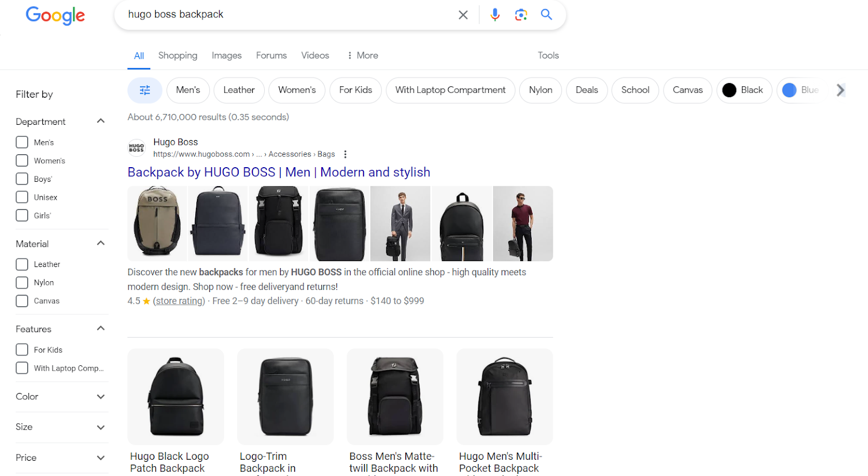Select the School filter chip

pyautogui.click(x=635, y=90)
